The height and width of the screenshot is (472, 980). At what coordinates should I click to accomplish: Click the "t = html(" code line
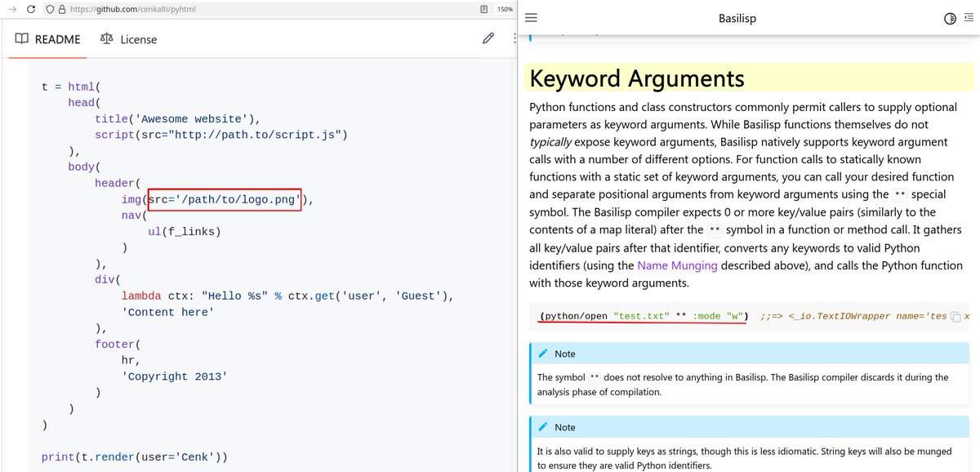[70, 87]
